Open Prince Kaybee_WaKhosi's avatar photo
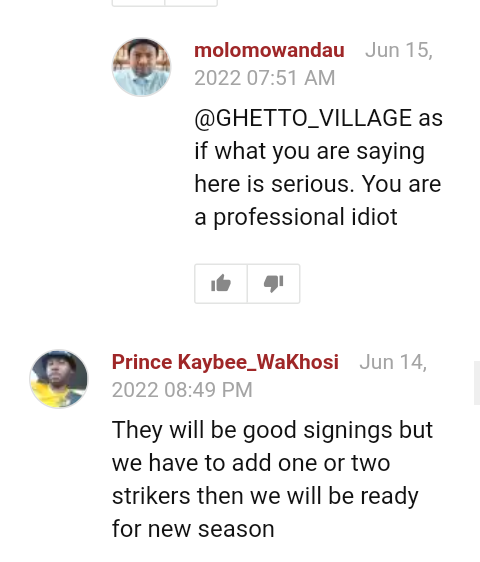Image resolution: width=480 pixels, height=562 pixels. point(59,379)
